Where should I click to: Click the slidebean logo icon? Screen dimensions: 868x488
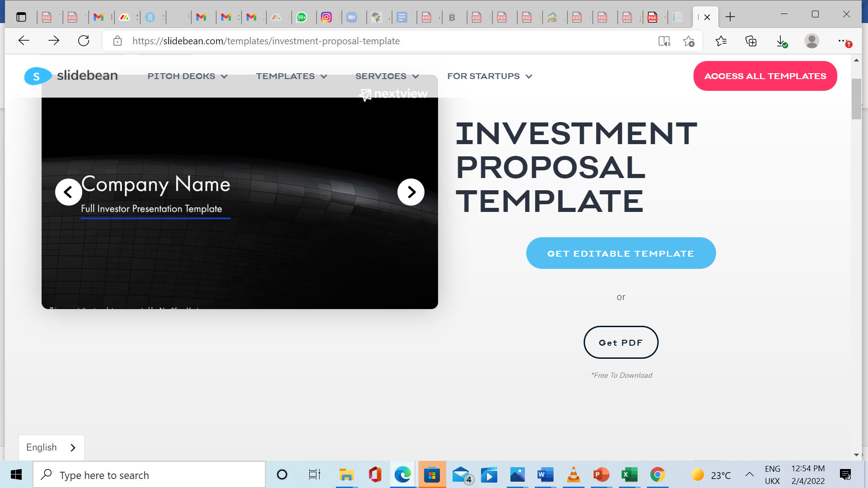[37, 76]
